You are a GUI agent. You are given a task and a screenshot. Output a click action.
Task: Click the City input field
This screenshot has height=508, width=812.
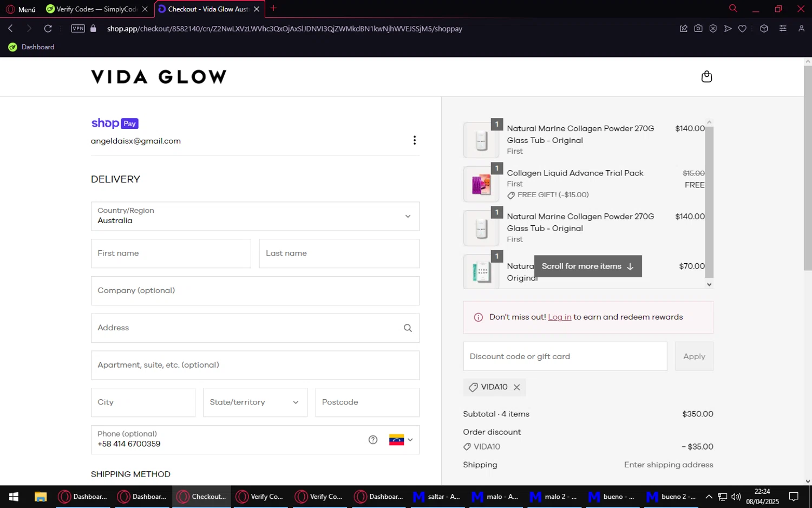tap(143, 402)
